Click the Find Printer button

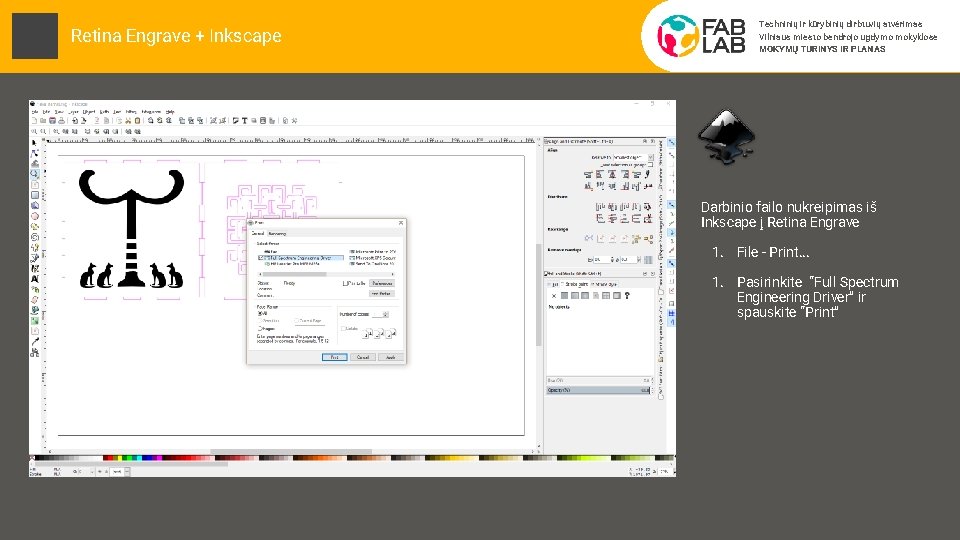pos(382,293)
